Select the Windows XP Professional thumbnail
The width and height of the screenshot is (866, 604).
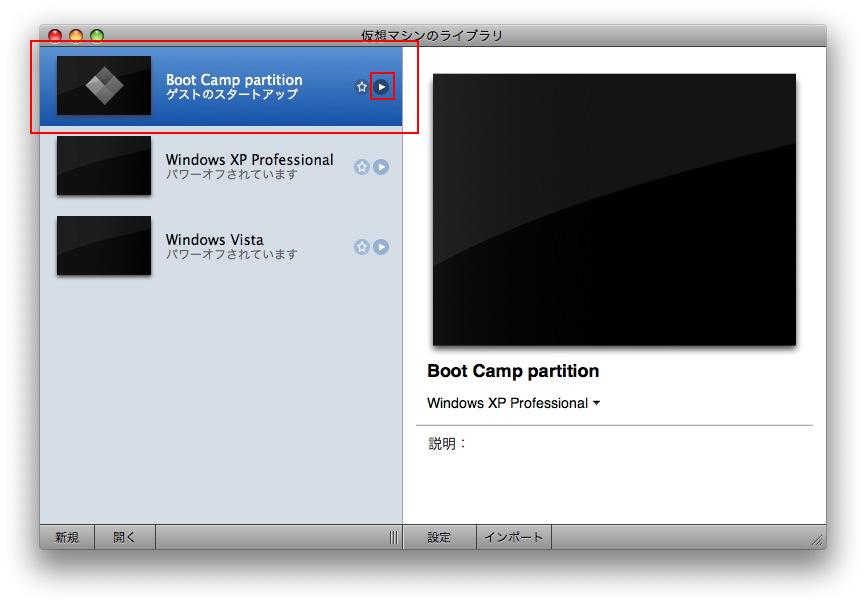point(104,166)
